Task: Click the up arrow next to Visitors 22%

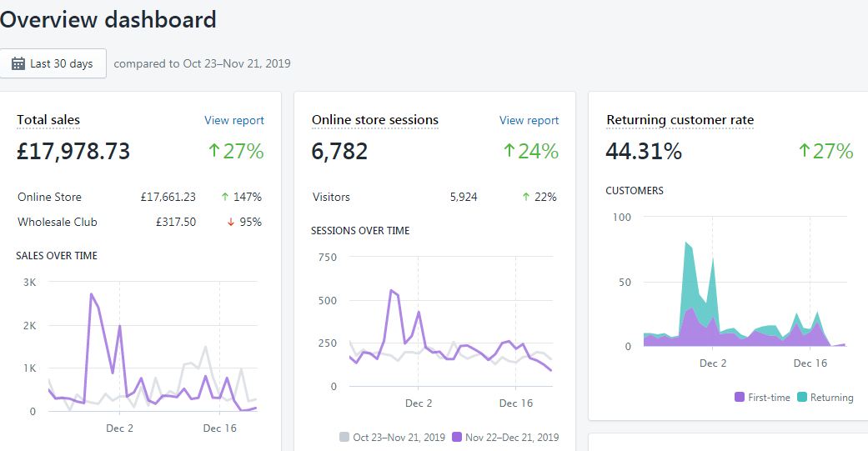Action: (x=526, y=197)
